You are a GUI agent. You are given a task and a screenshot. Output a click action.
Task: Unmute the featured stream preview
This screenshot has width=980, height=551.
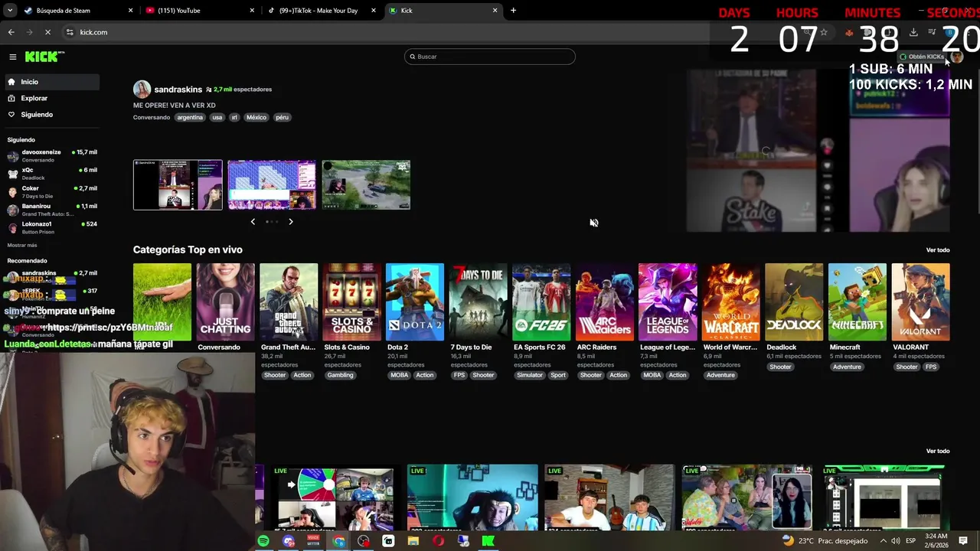[x=593, y=223]
